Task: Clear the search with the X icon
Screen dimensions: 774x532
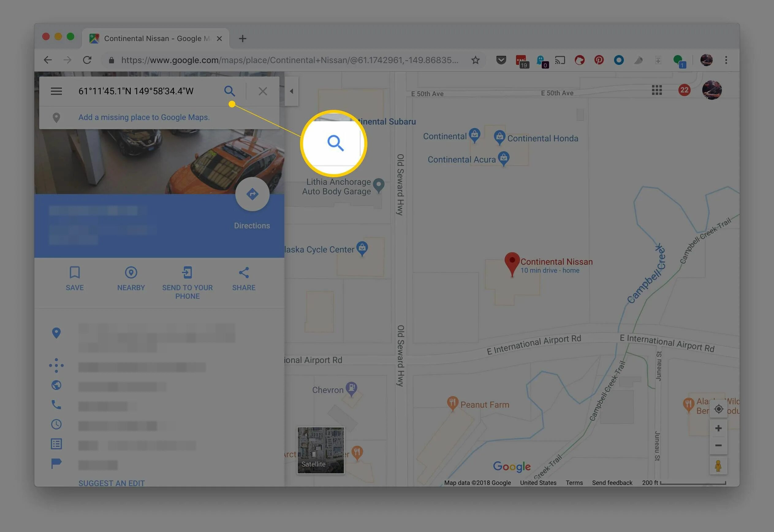Action: (x=263, y=91)
